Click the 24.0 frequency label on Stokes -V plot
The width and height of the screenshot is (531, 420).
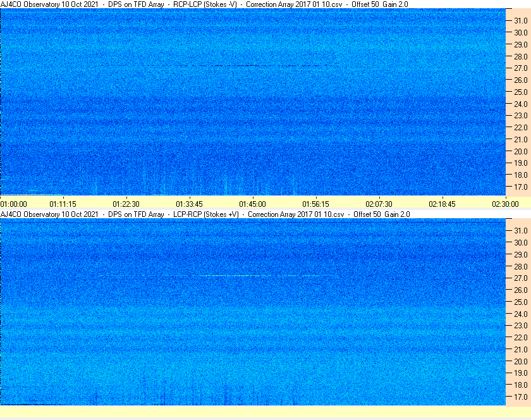click(x=521, y=104)
